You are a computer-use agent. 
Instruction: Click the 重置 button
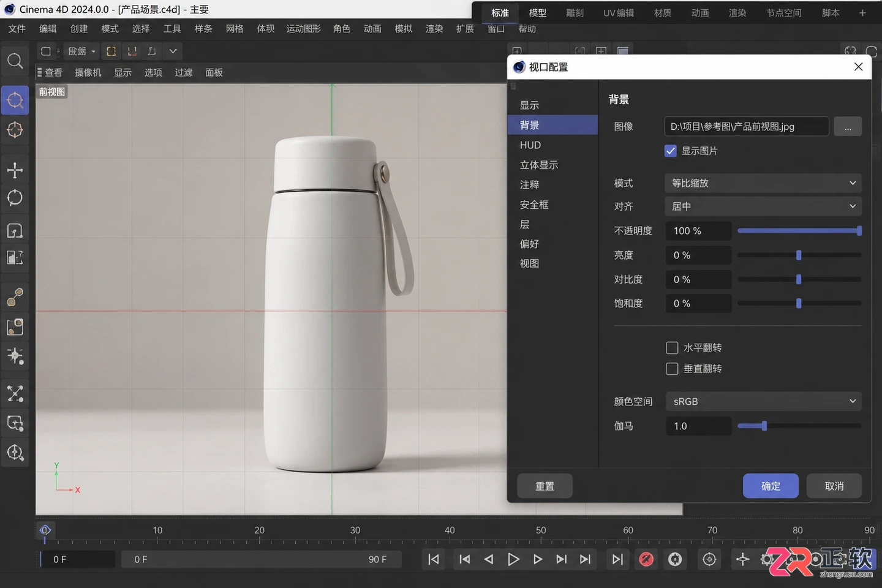[545, 486]
